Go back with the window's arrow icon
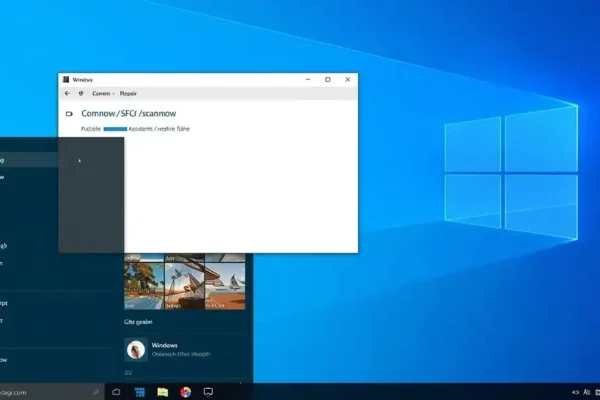The image size is (600, 400). (67, 93)
